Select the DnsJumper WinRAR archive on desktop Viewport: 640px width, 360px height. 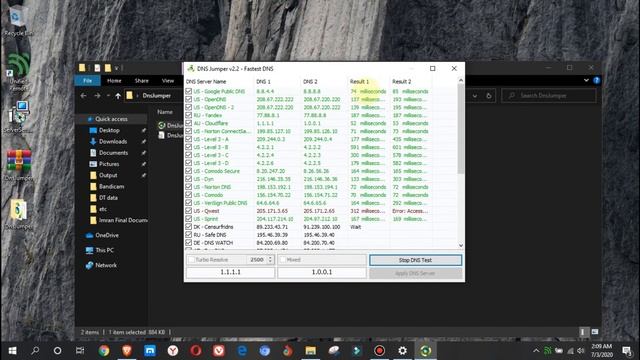tap(19, 165)
